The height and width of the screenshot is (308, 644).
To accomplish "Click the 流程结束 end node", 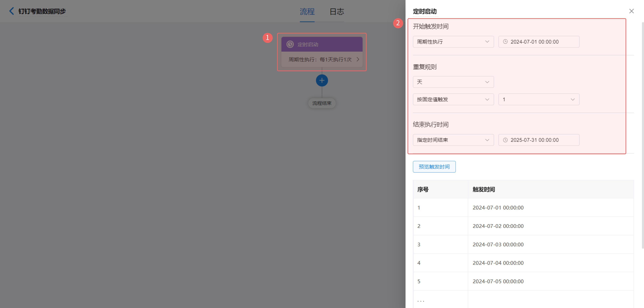I will (322, 103).
